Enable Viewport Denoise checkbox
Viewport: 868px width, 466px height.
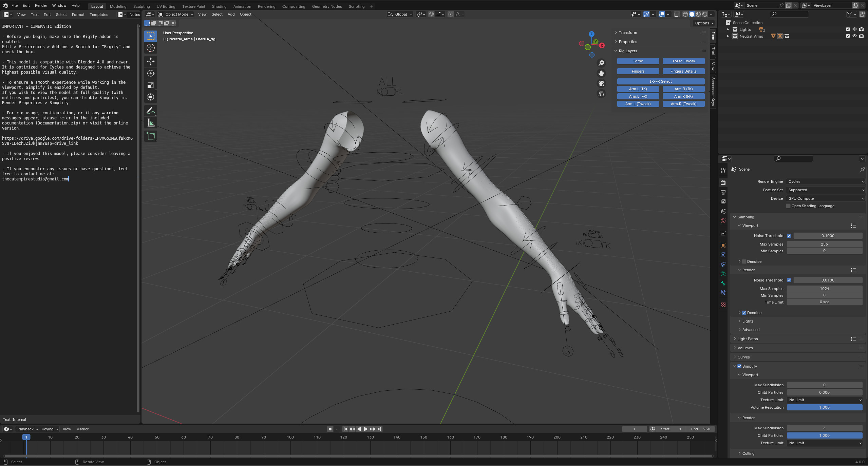[744, 261]
